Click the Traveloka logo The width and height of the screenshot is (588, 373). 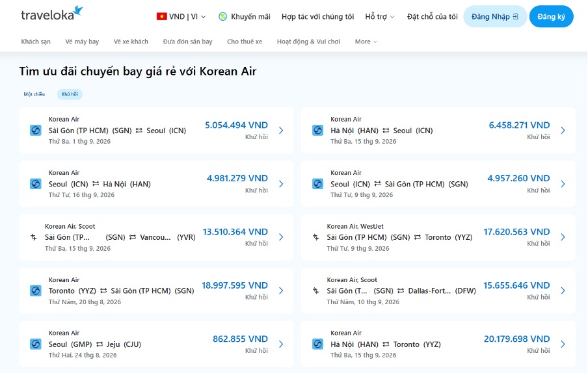(x=52, y=14)
